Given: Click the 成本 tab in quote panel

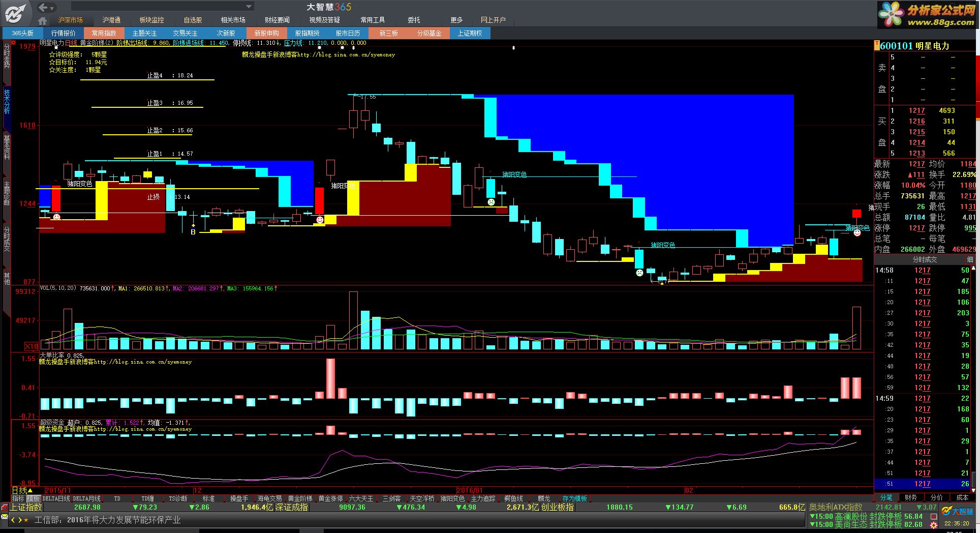Looking at the screenshot, I should (962, 497).
